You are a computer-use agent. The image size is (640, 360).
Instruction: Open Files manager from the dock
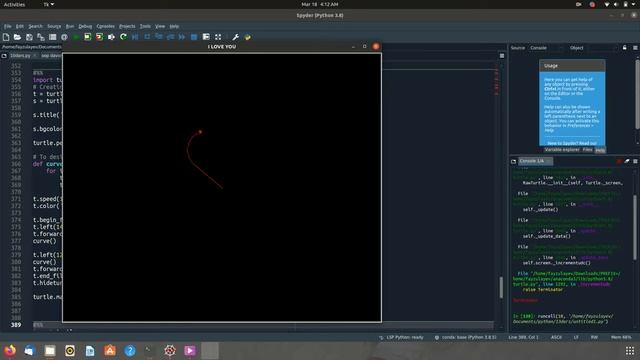pos(50,351)
